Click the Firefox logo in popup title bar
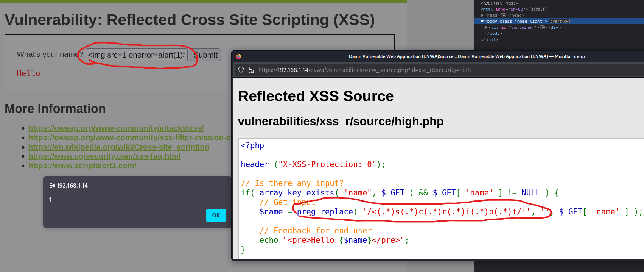 238,56
